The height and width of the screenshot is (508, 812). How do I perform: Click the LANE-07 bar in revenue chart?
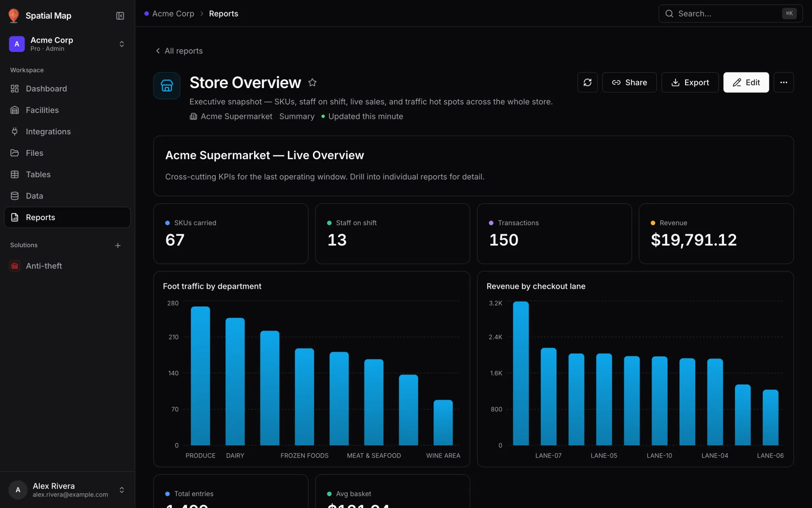(x=549, y=397)
